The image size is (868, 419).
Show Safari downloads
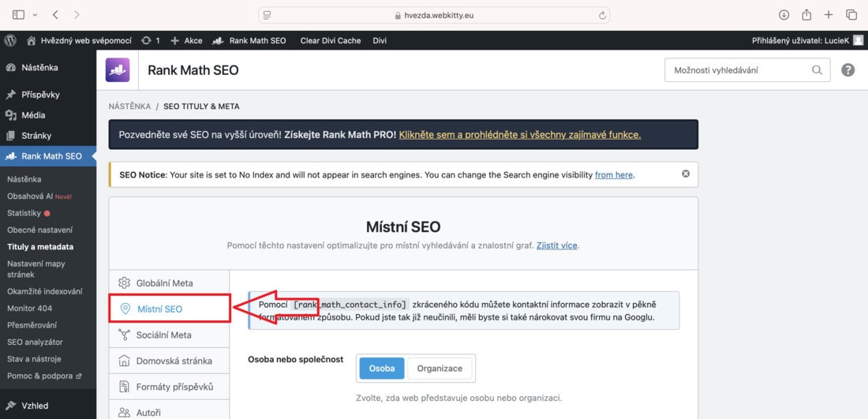(784, 15)
